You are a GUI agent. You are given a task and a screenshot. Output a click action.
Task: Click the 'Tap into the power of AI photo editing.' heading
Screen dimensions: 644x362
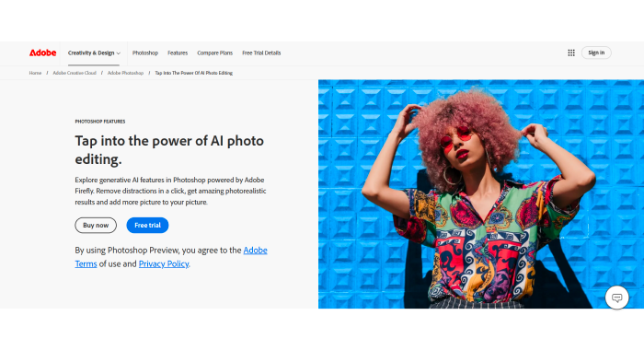(169, 150)
